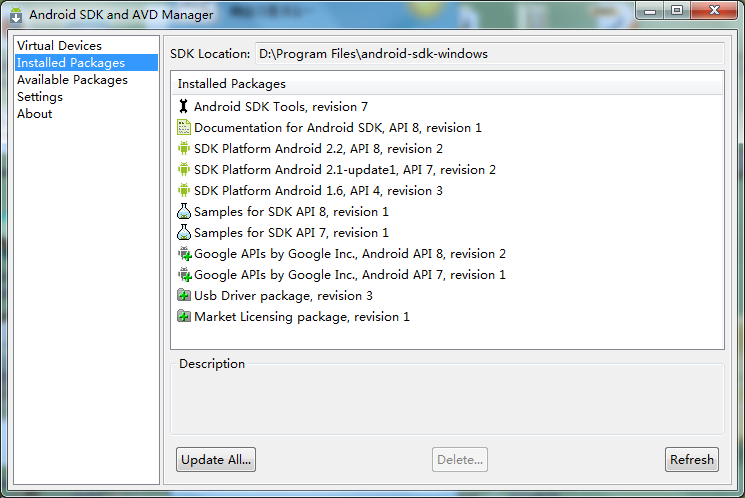Click the SDK Location path field
This screenshot has height=498, width=745.
click(490, 54)
